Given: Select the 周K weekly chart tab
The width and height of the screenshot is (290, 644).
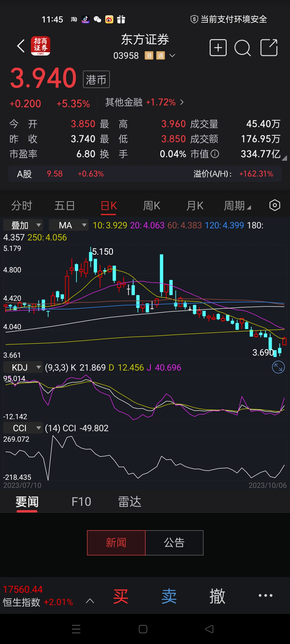Looking at the screenshot, I should pyautogui.click(x=152, y=206).
